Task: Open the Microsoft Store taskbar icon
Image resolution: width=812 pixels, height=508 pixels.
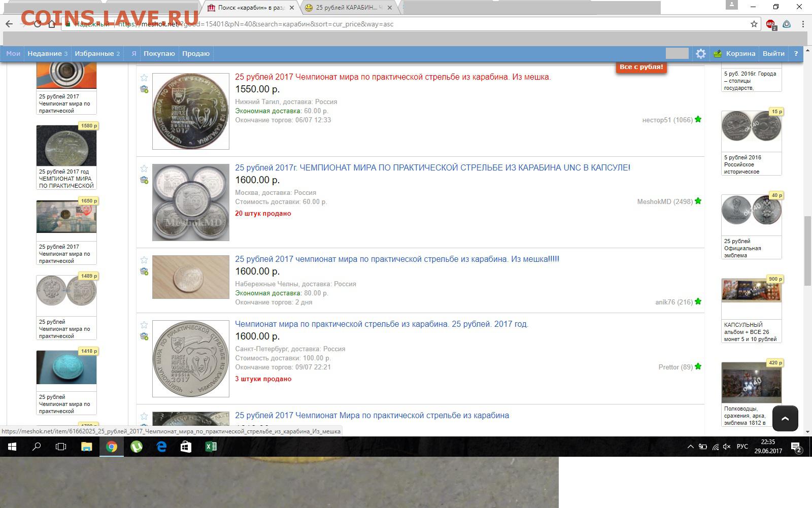Action: 186,447
